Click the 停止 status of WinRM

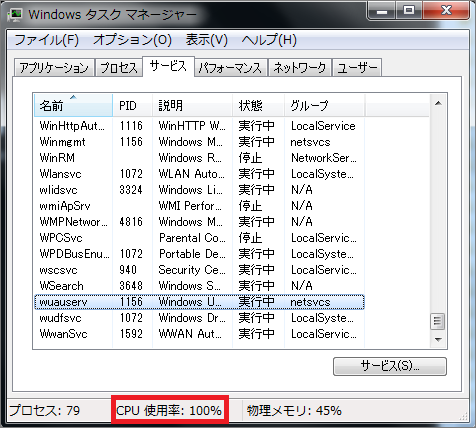(x=250, y=158)
